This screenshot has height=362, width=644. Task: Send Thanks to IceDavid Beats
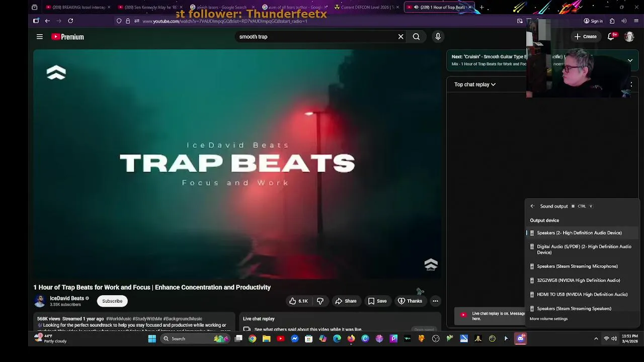coord(410,301)
